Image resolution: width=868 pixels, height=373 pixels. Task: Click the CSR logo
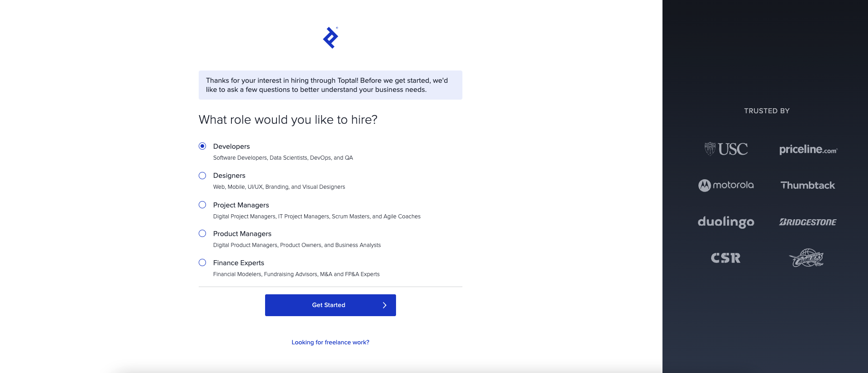click(x=726, y=258)
